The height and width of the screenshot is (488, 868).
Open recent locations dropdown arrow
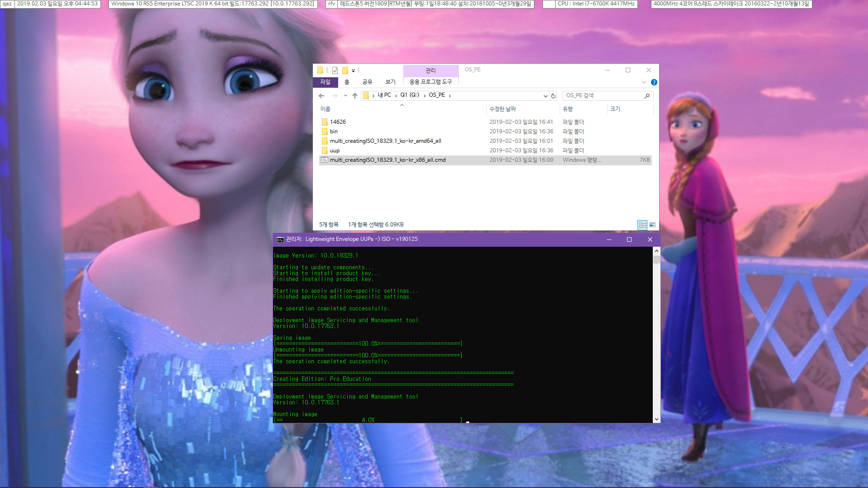pyautogui.click(x=345, y=95)
